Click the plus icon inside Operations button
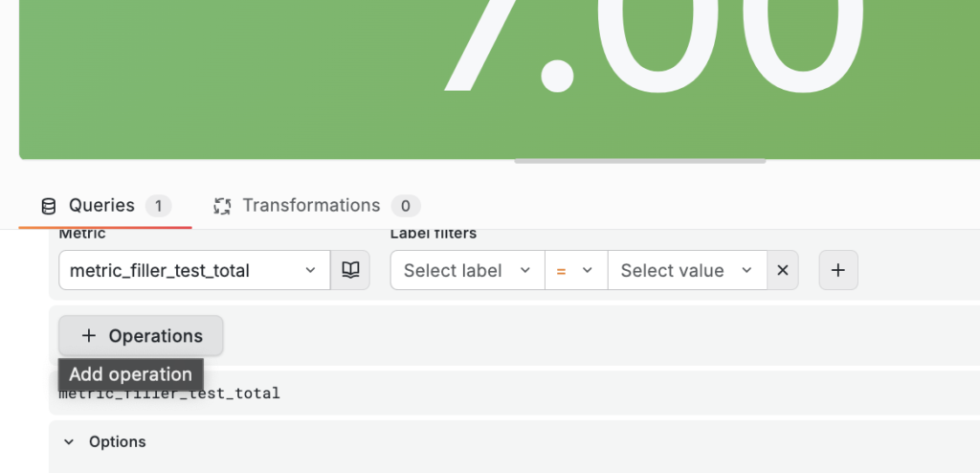980x473 pixels. pos(89,336)
